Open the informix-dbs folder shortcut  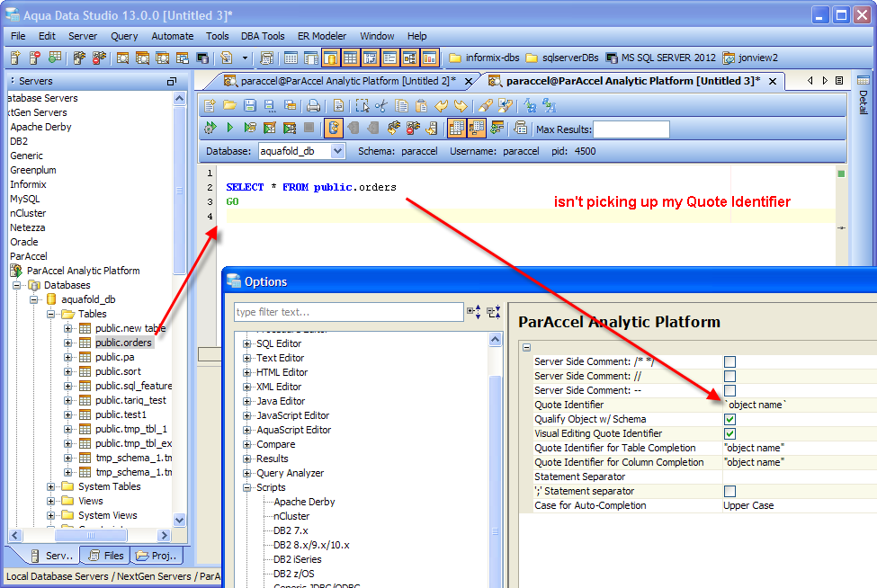(x=484, y=58)
